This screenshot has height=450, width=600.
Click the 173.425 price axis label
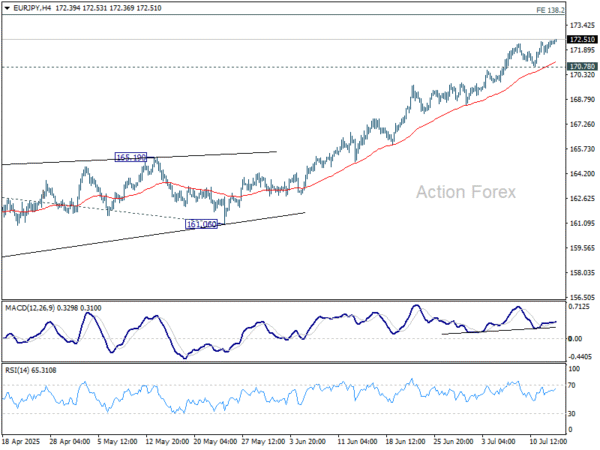click(581, 25)
